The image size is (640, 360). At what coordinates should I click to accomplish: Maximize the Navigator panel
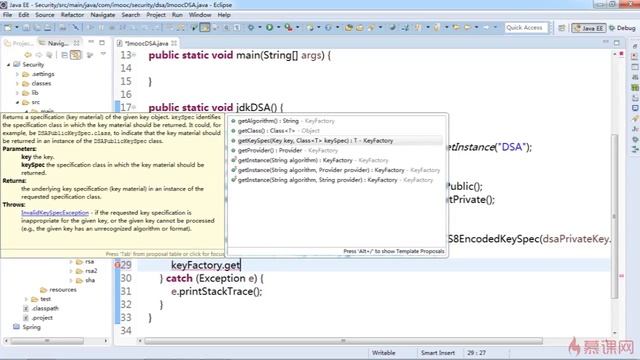click(102, 42)
